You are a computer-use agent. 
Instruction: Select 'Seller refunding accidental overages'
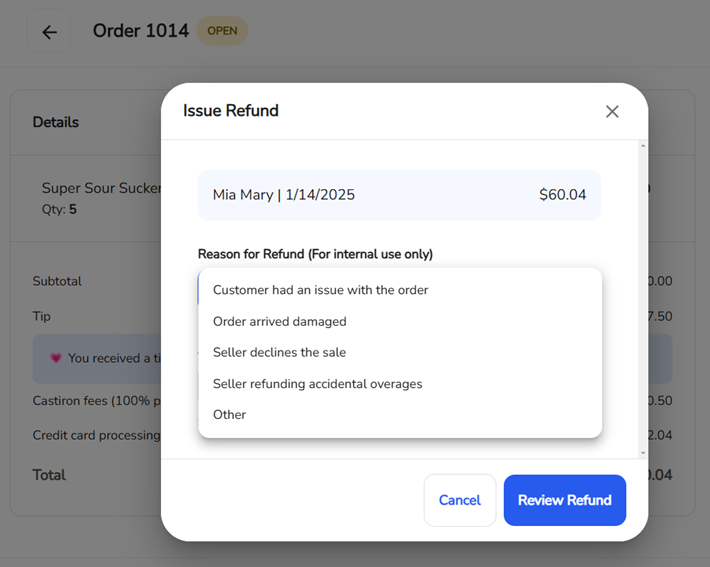click(x=400, y=384)
